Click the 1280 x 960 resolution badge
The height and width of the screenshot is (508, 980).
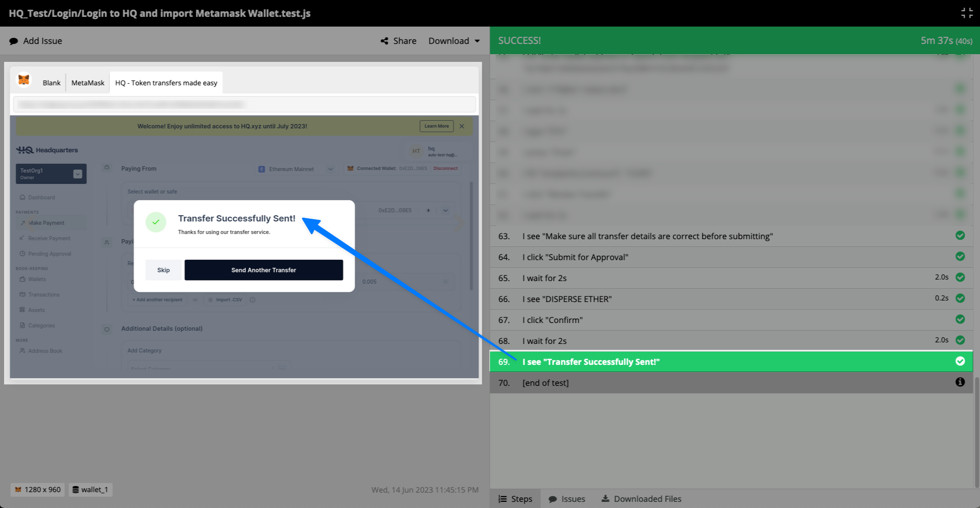click(38, 490)
